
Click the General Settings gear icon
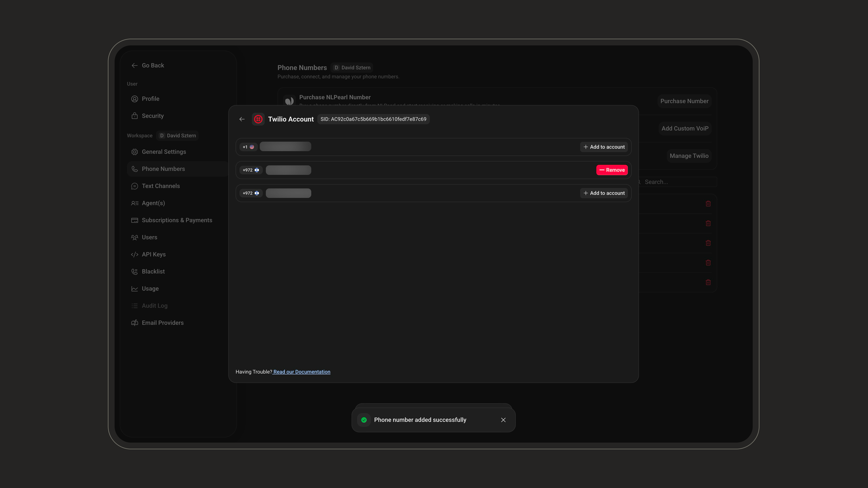[134, 152]
